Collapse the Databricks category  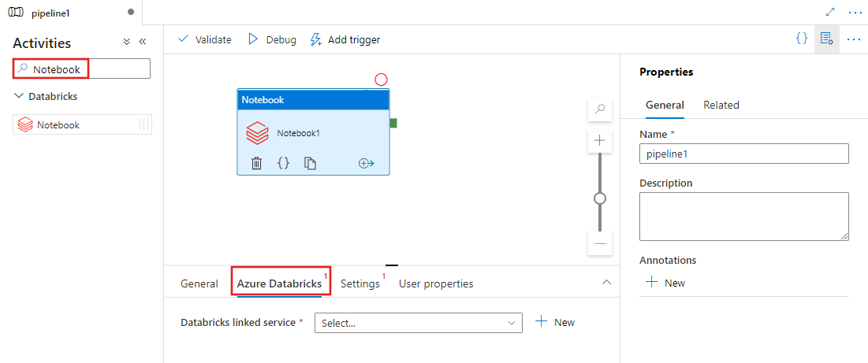tap(19, 96)
